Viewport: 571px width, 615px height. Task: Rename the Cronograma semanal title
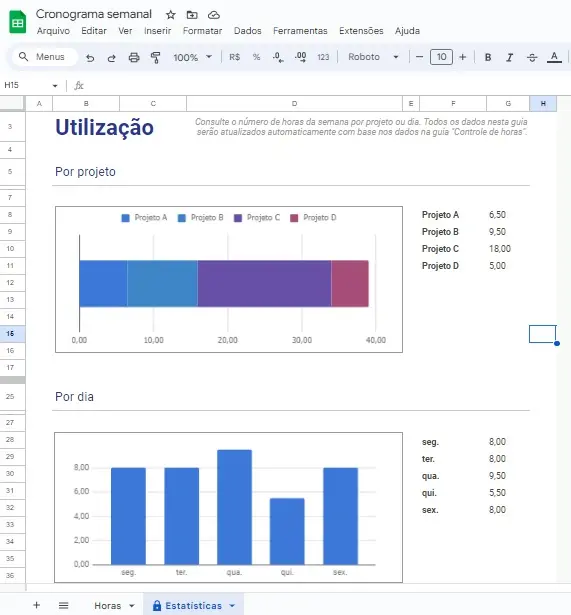click(x=93, y=14)
